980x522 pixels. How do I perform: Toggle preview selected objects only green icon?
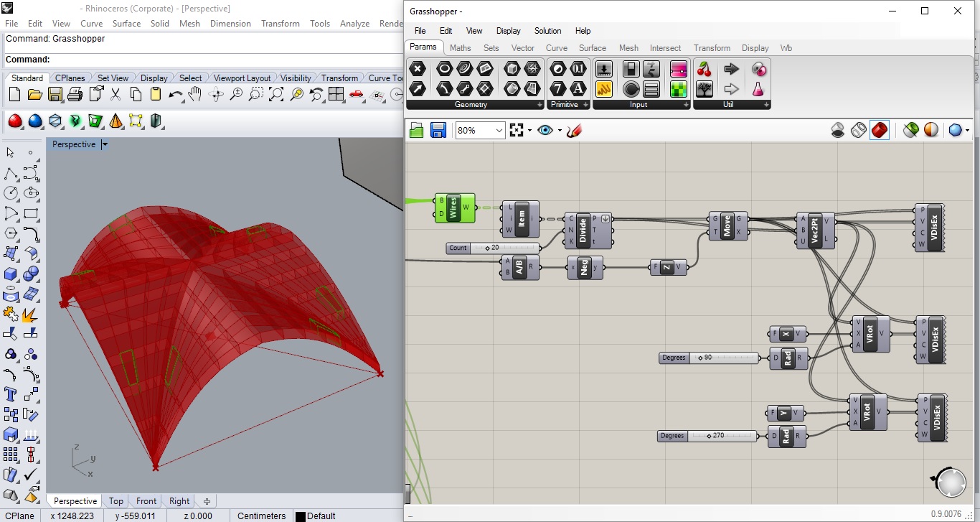pos(910,130)
